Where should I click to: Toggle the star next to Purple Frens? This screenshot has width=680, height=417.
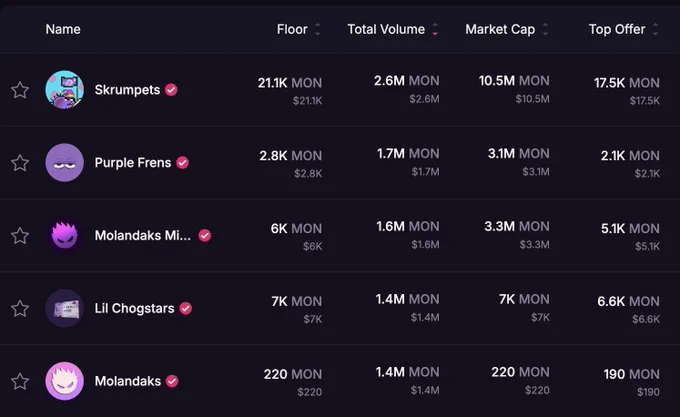pyautogui.click(x=20, y=163)
